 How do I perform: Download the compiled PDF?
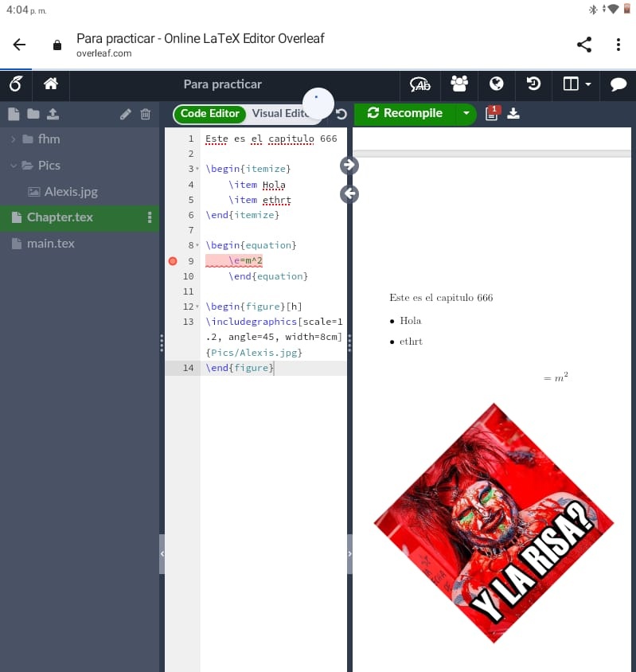pyautogui.click(x=513, y=114)
